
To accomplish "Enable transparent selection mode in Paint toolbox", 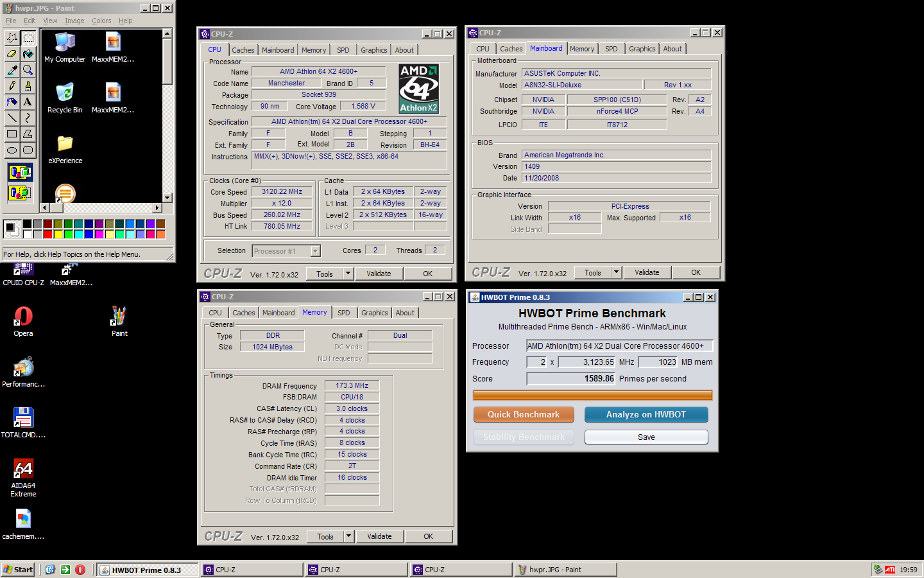I will click(20, 192).
